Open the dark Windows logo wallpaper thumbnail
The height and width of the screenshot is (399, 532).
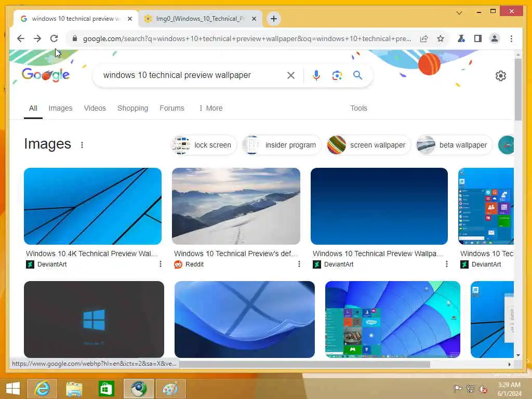click(x=94, y=320)
